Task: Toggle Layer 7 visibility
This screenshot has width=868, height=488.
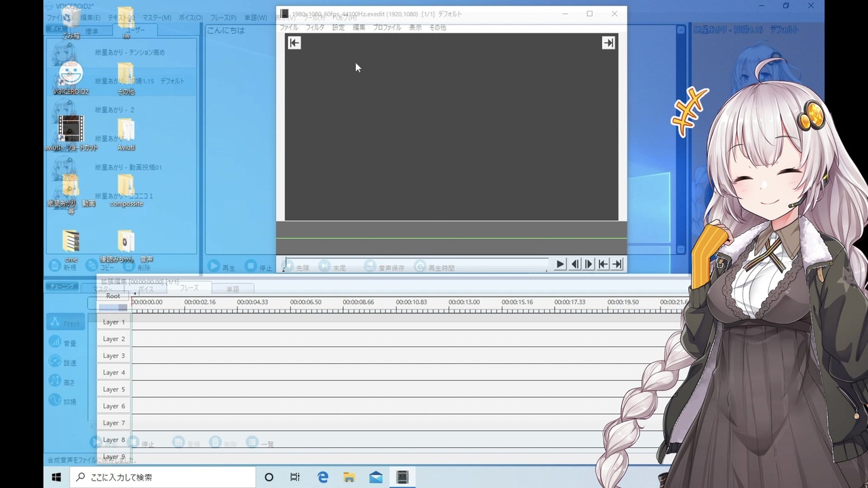Action: coord(114,423)
